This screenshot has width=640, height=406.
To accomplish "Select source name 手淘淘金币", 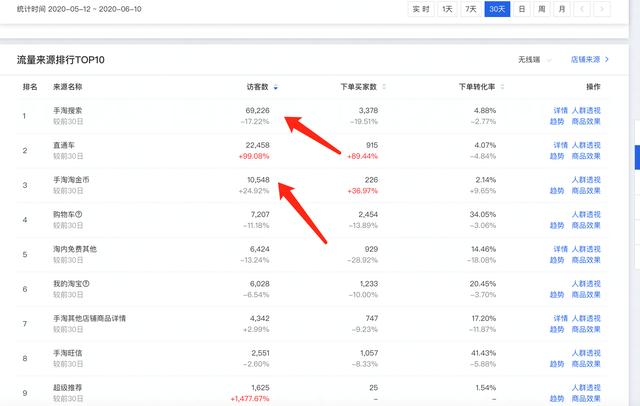I will (71, 180).
